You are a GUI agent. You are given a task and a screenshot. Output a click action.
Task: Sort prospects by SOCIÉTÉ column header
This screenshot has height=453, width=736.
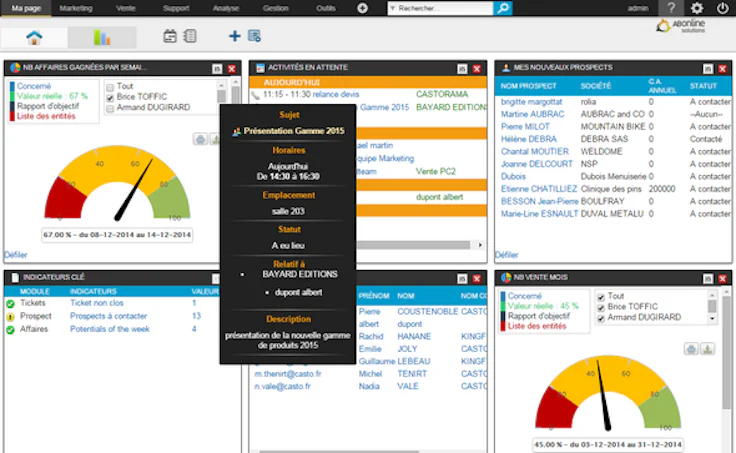[596, 86]
